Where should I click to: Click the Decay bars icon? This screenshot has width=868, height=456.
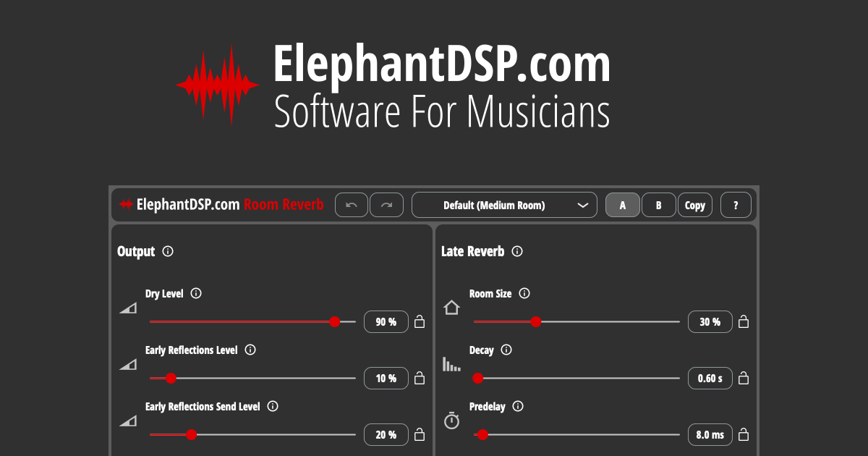pyautogui.click(x=451, y=364)
